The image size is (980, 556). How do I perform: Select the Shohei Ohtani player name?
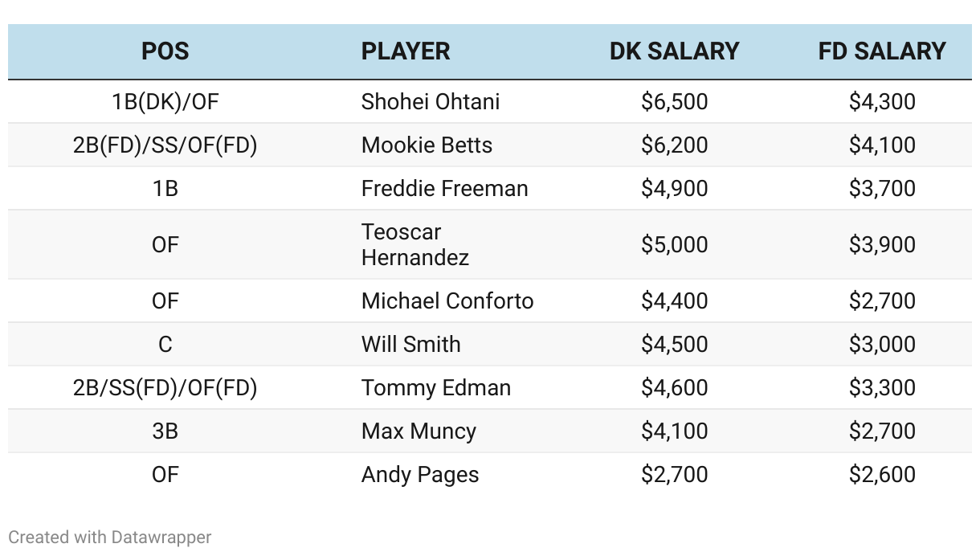click(x=431, y=102)
